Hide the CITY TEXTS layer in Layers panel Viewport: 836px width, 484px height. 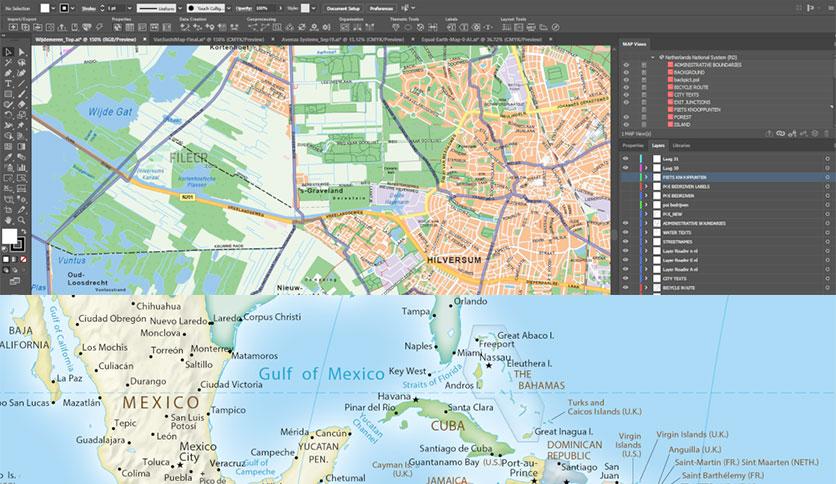[626, 278]
